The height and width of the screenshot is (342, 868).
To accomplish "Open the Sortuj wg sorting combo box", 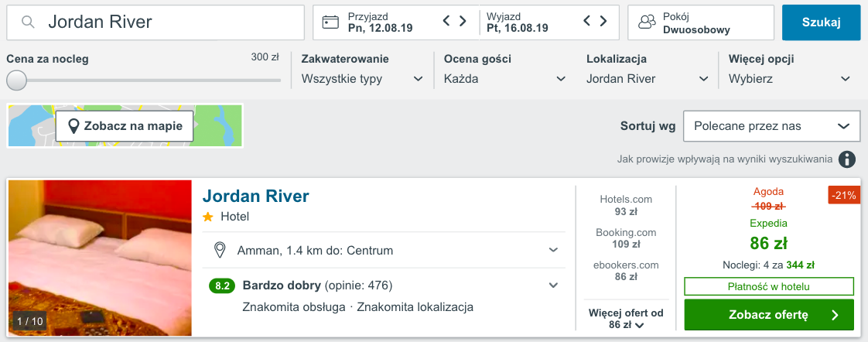I will [x=772, y=126].
